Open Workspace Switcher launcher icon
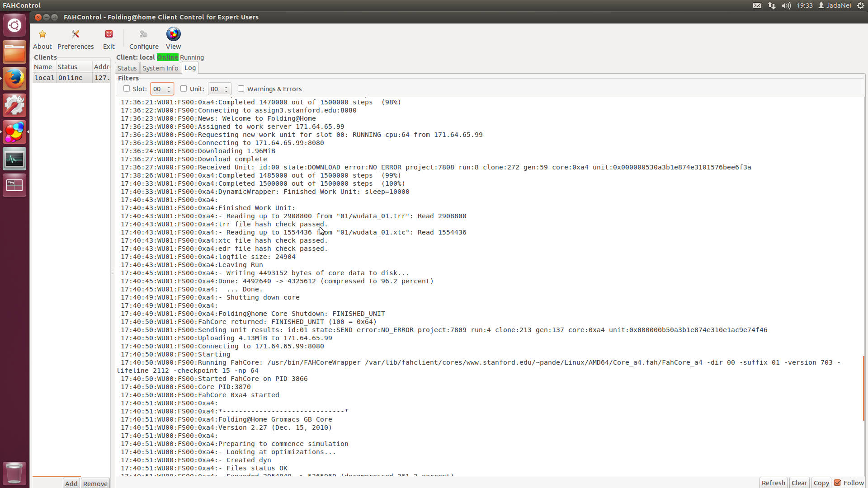868x488 pixels. pyautogui.click(x=14, y=185)
